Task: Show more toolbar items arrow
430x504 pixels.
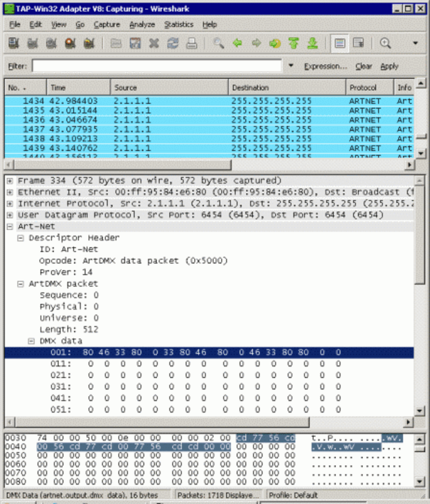Action: click(x=415, y=43)
